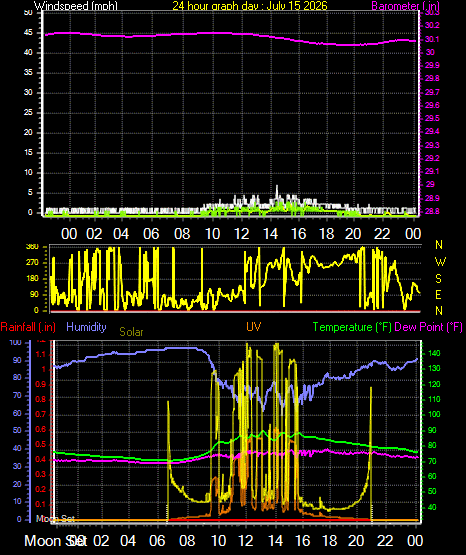Click the magenta 'Barometer (.in)' label
This screenshot has height=555, width=466.
pos(405,6)
